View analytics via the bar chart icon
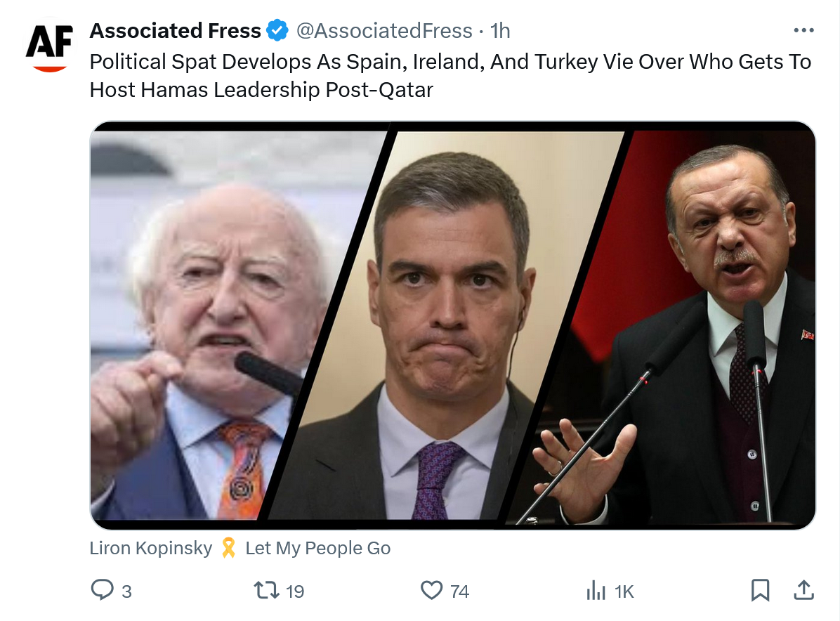 [x=596, y=590]
